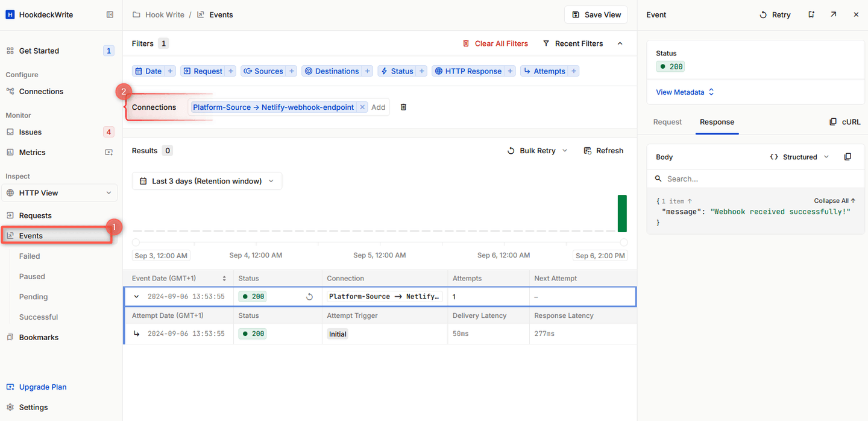Open event in full view arrow icon
The width and height of the screenshot is (868, 421).
coord(833,14)
